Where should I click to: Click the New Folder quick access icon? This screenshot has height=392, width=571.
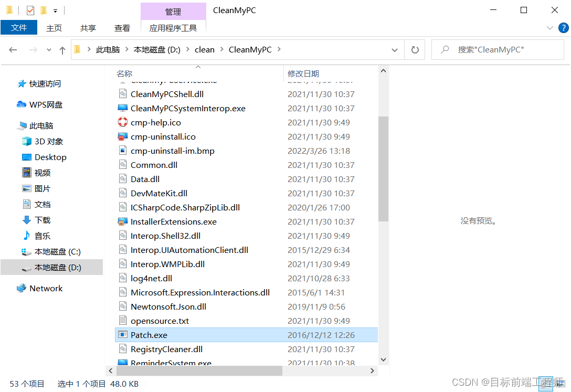(44, 10)
